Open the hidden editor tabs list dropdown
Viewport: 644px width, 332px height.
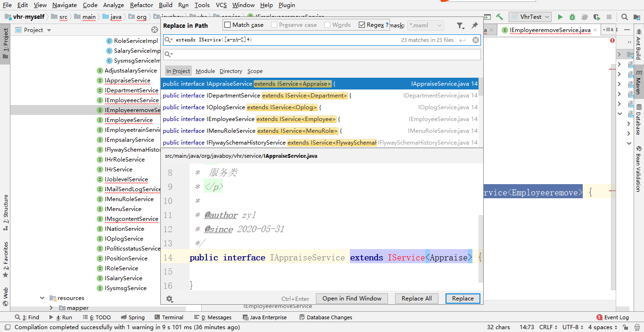pos(608,30)
